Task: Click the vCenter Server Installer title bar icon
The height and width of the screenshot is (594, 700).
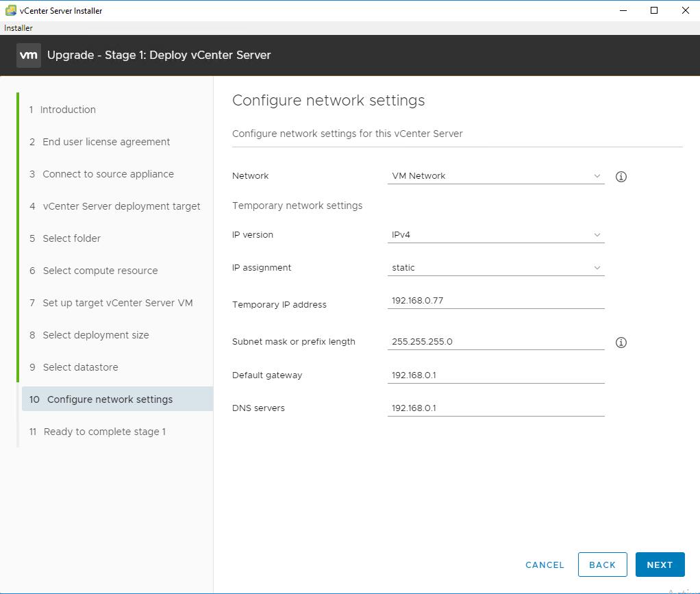Action: 11,10
